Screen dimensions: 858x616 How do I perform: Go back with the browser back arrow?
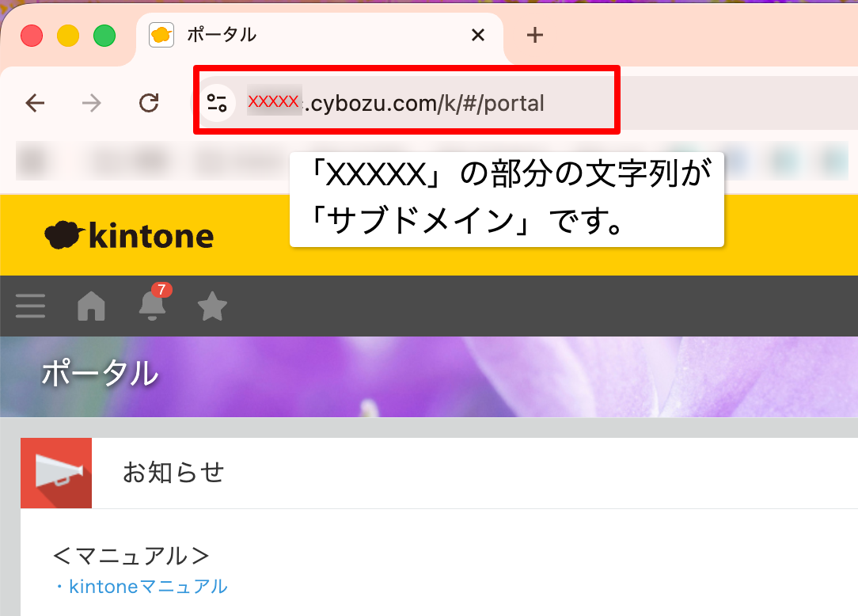[35, 102]
